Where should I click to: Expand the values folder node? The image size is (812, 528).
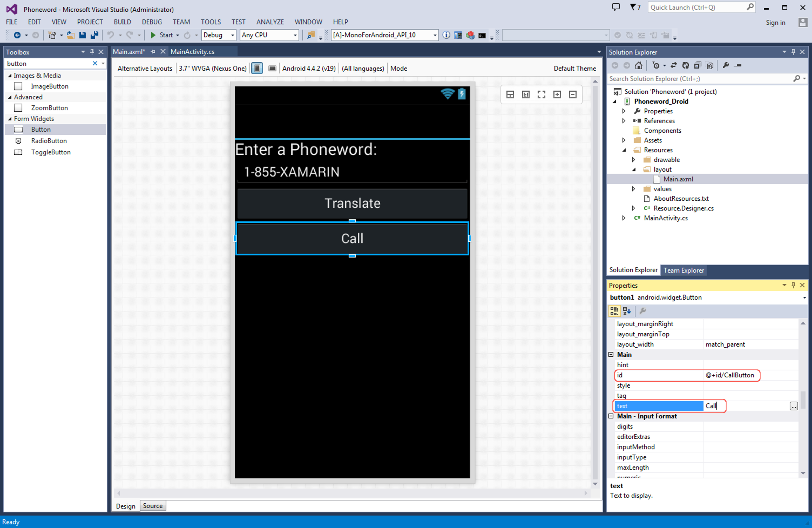tap(633, 189)
